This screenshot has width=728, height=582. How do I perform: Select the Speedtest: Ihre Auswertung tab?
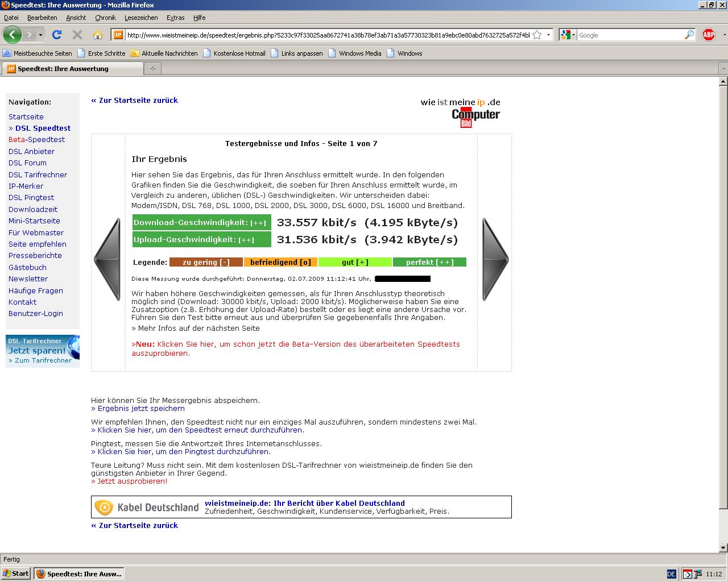72,69
